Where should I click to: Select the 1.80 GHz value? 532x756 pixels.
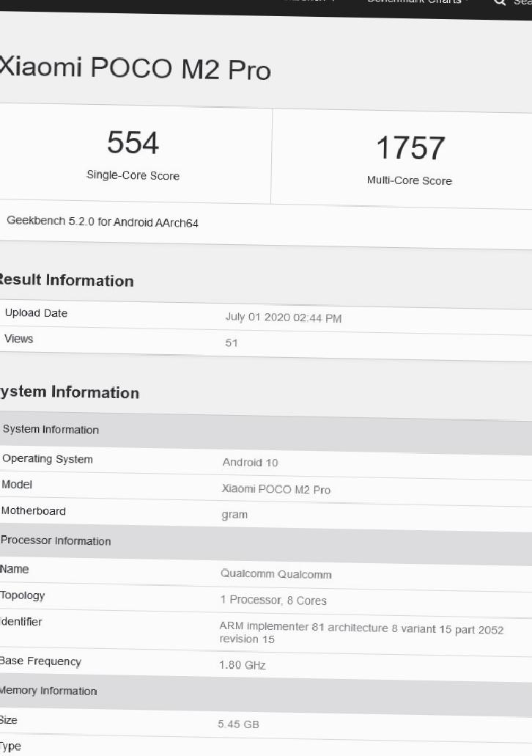[243, 665]
